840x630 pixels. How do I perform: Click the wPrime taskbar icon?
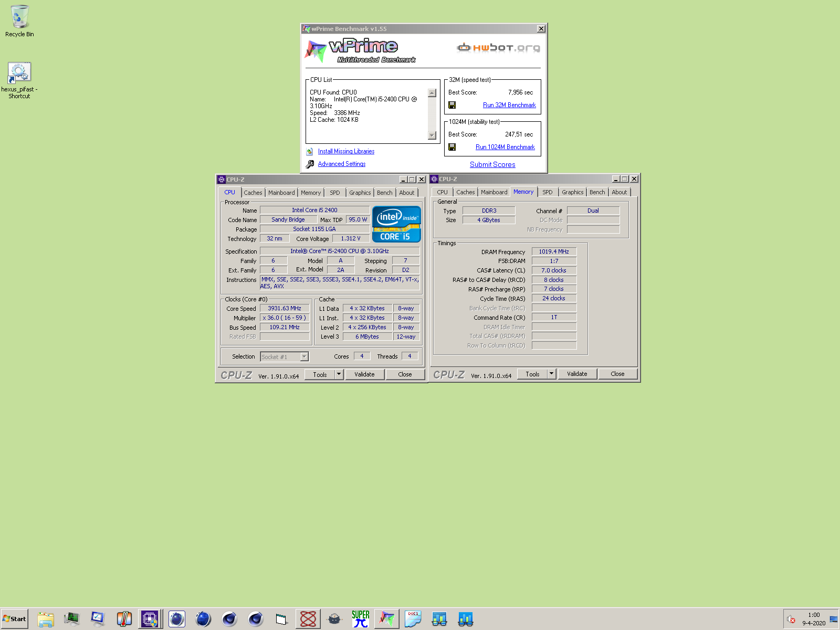coord(387,619)
